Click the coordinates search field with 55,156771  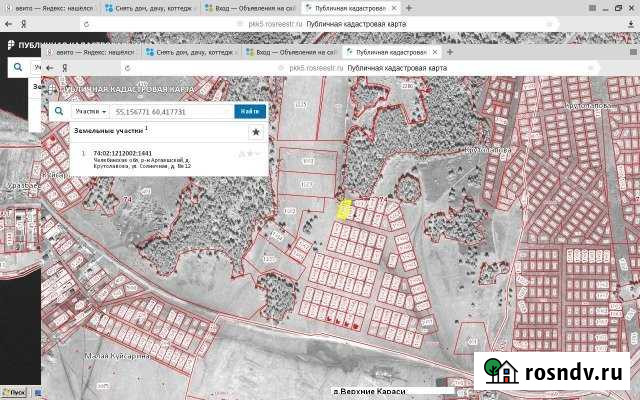(172, 112)
